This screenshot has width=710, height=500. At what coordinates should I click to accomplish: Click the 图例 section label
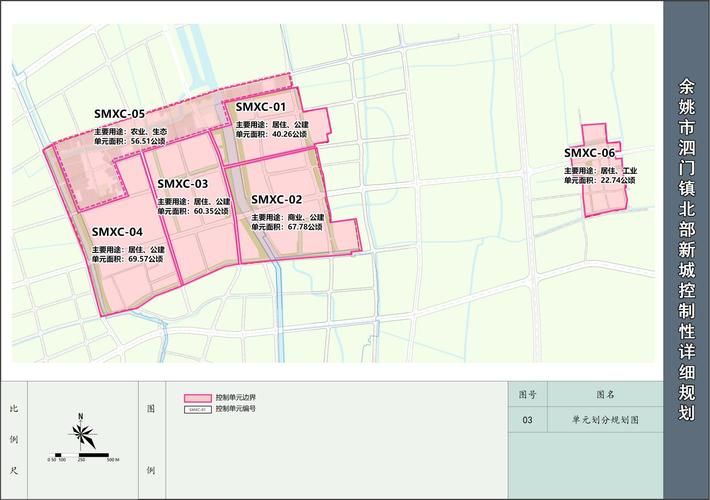[151, 439]
